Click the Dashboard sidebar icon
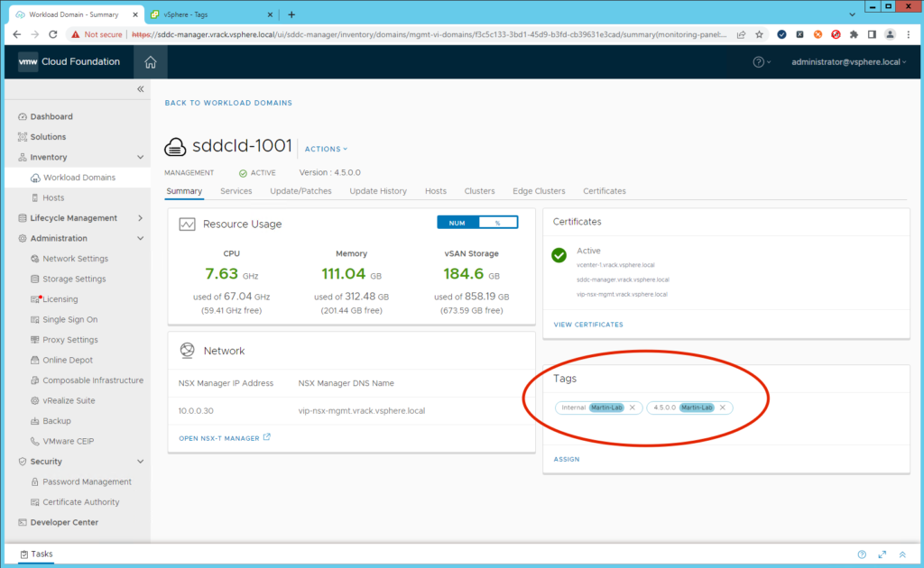Screen dimensions: 924x568 coord(23,116)
